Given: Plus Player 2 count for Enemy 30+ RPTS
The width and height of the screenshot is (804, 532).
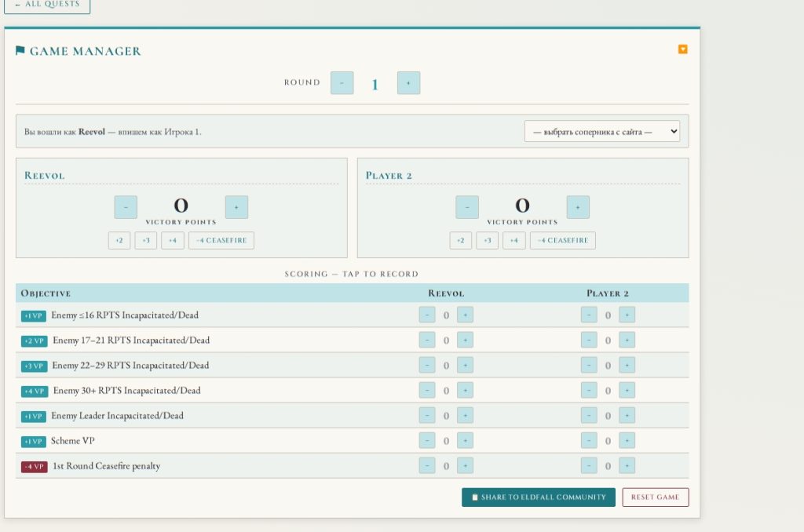Looking at the screenshot, I should pyautogui.click(x=627, y=390).
